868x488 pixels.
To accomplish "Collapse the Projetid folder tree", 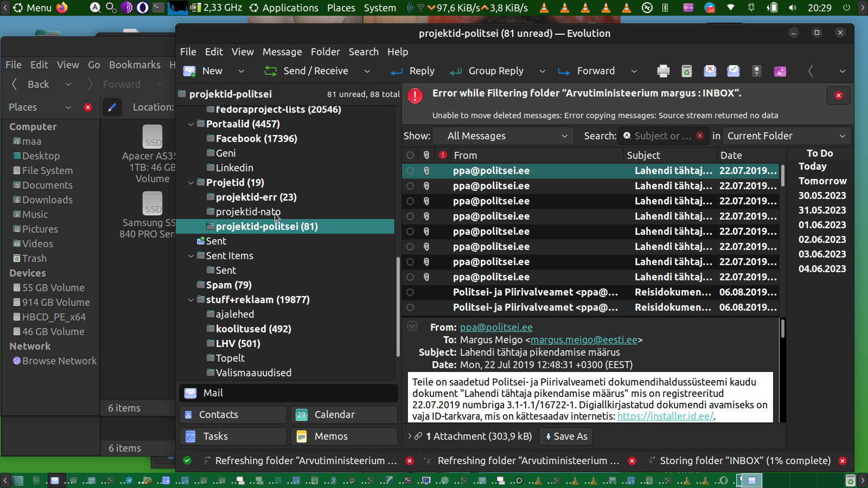I will (x=191, y=183).
